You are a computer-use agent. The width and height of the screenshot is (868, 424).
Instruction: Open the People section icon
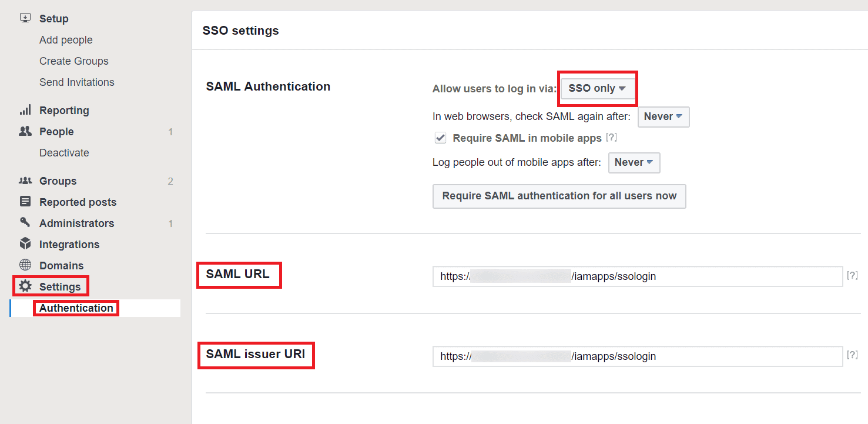[25, 131]
